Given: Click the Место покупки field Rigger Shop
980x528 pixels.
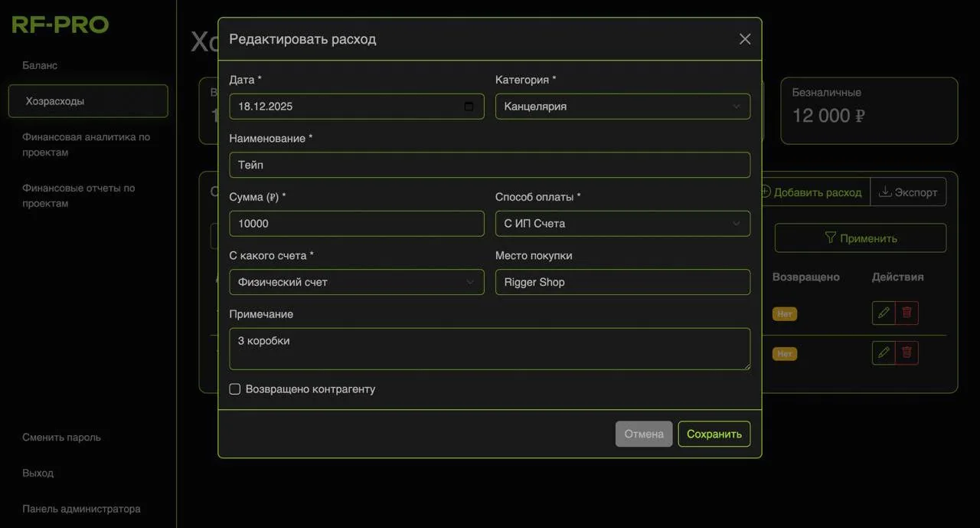Looking at the screenshot, I should [622, 282].
